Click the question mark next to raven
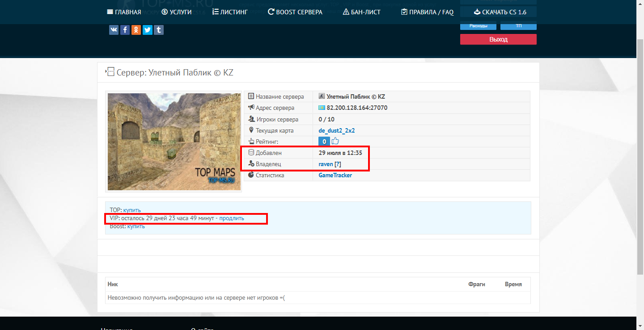Screen dimensions: 644x330 (338, 164)
